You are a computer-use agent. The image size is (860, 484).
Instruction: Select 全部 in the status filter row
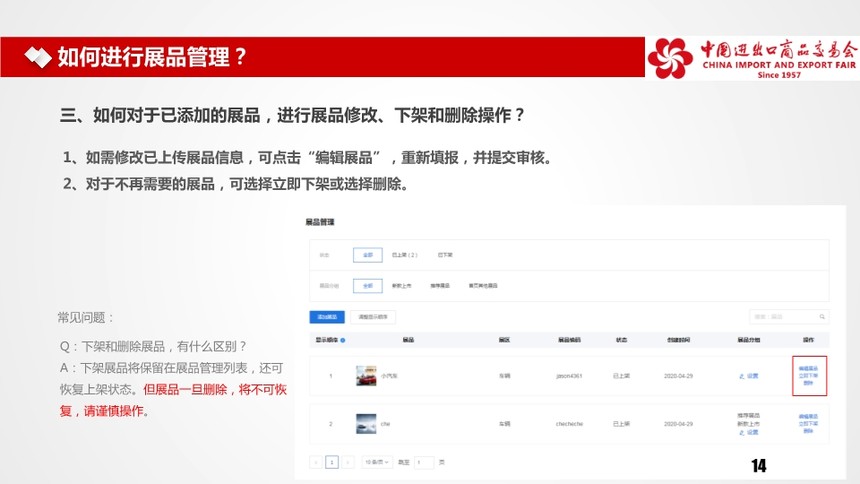point(367,255)
